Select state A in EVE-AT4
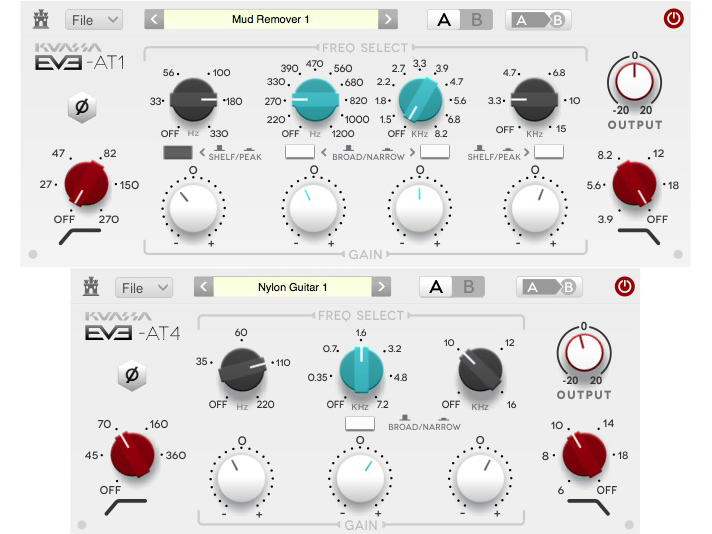This screenshot has height=534, width=712. (436, 287)
